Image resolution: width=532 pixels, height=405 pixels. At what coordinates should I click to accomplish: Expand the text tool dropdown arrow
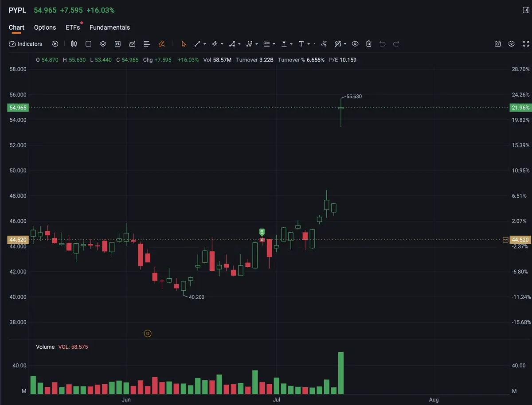point(309,44)
